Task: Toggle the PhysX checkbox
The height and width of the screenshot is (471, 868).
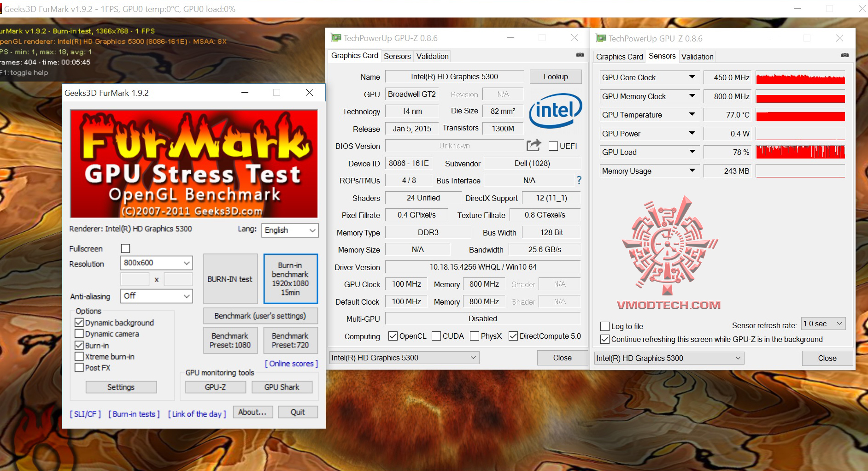Action: [x=475, y=336]
